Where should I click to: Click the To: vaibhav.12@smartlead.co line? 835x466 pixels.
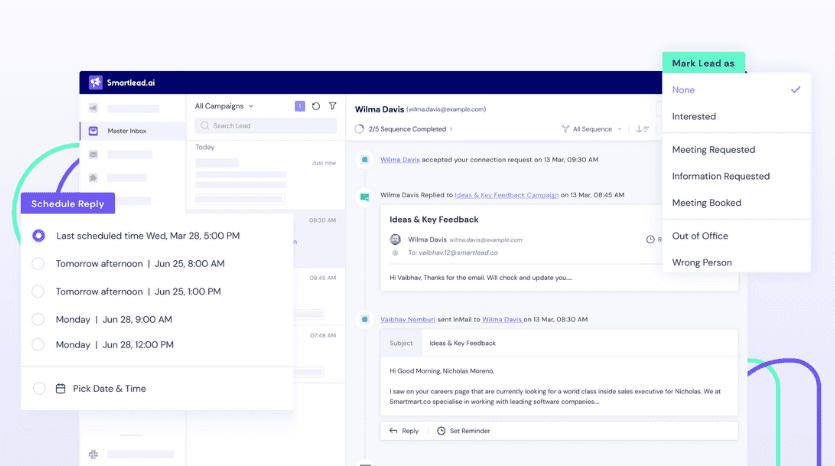(x=453, y=252)
